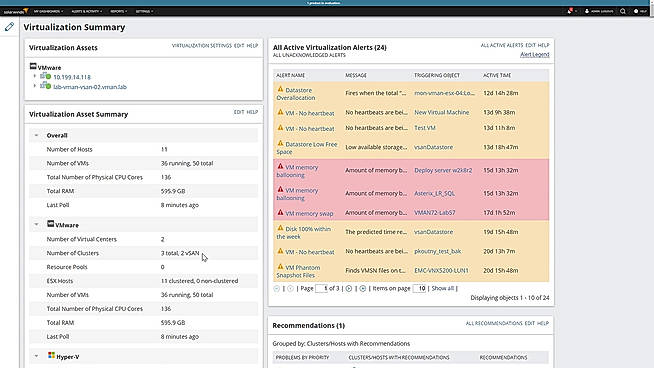The image size is (654, 368).
Task: Open the VM memory swap alert
Action: 309,214
